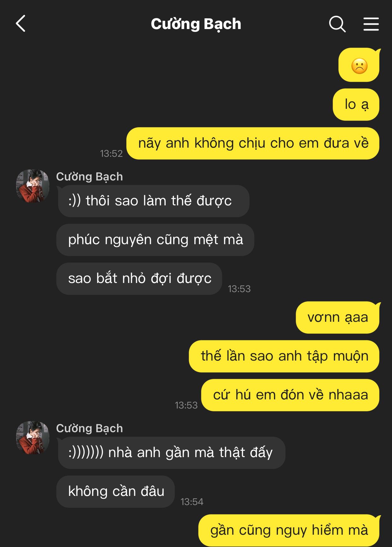The height and width of the screenshot is (547, 392).
Task: Tap sender name above ':)) thôi sao' message
Action: point(89,177)
